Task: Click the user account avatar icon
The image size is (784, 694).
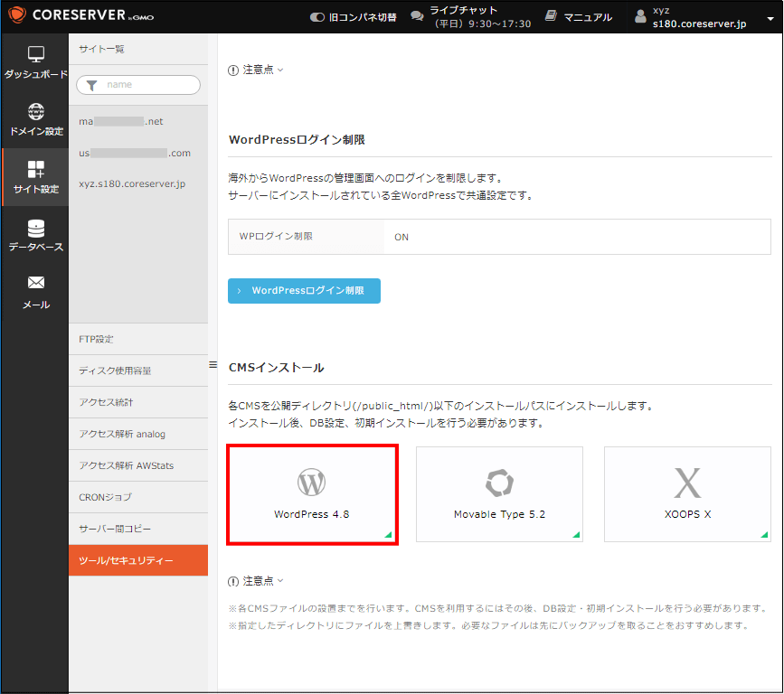Action: (x=640, y=16)
